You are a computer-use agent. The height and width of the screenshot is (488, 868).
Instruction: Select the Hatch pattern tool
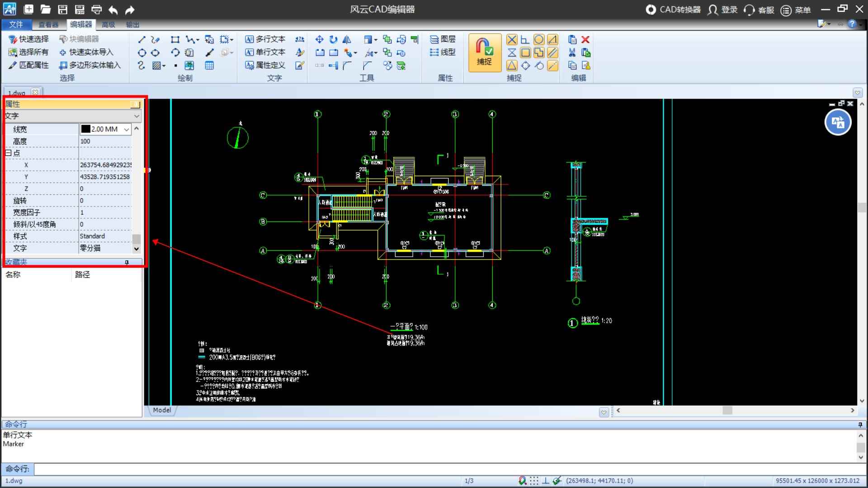[156, 66]
